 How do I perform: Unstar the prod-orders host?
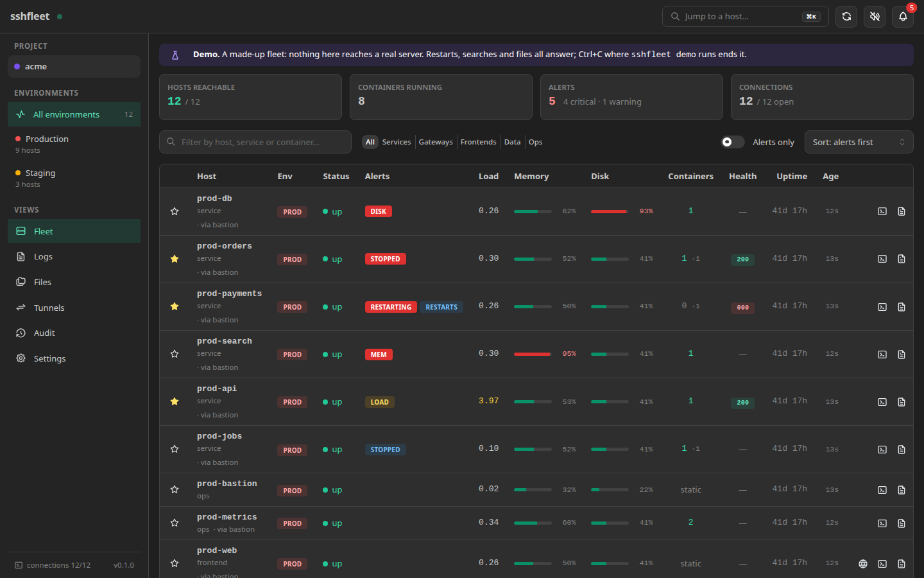[x=175, y=259]
